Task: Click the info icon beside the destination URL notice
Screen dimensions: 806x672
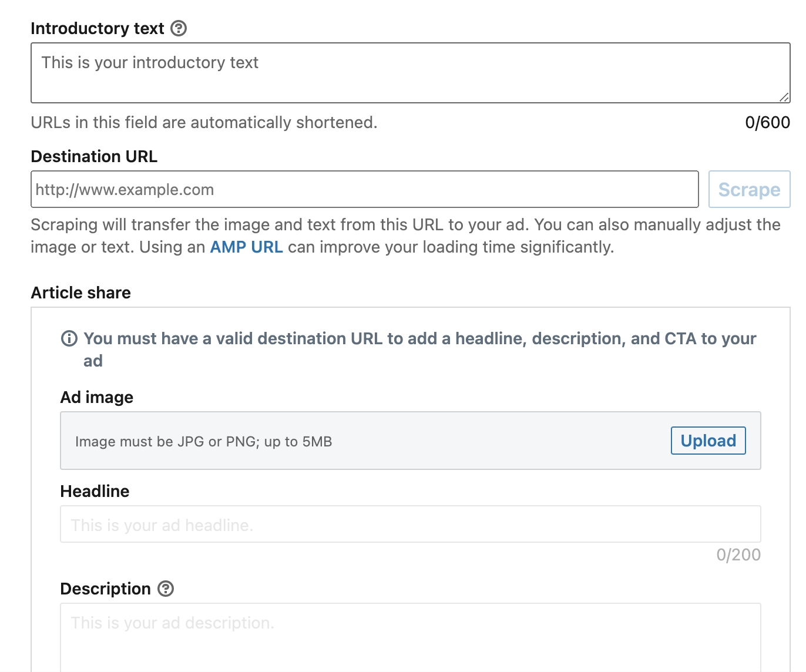Action: [69, 338]
